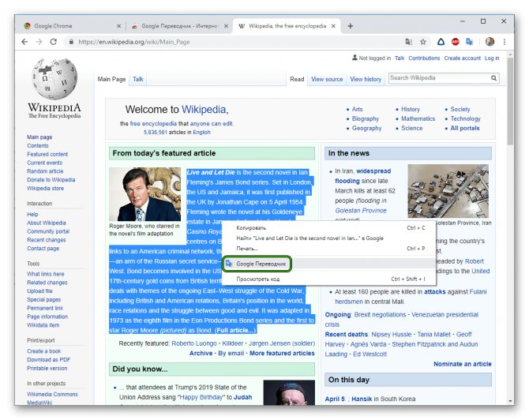
Task: Open Donate to Wikipedia link
Action: pos(51,180)
